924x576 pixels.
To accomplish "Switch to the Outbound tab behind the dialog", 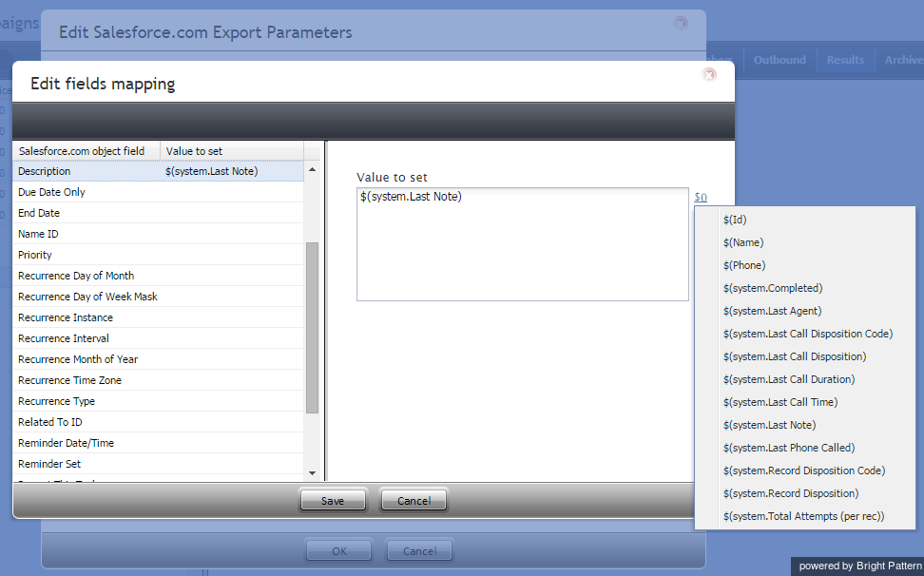I will [780, 60].
